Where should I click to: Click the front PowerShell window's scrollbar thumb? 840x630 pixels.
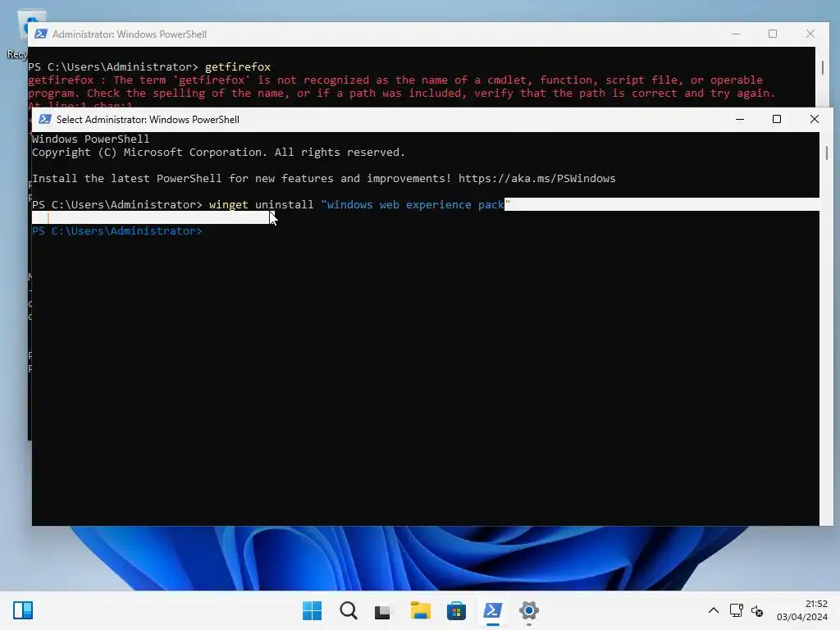pyautogui.click(x=827, y=153)
